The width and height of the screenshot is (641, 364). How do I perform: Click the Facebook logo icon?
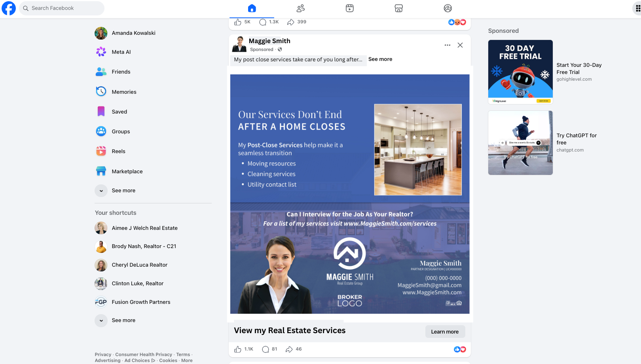9,8
